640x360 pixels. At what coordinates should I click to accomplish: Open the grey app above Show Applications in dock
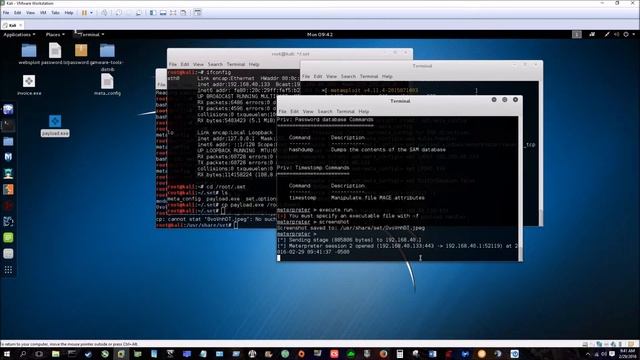(8, 253)
